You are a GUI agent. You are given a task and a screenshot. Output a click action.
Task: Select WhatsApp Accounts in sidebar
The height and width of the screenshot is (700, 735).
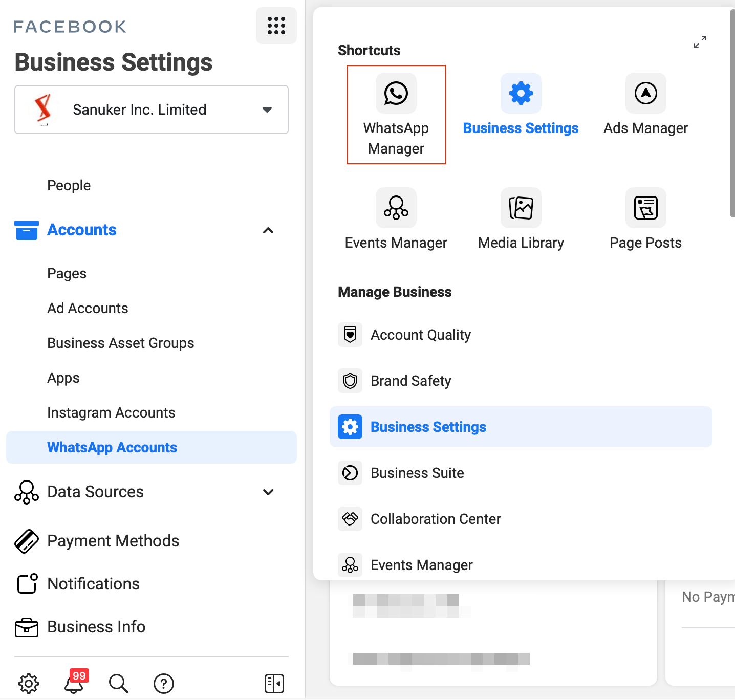pyautogui.click(x=152, y=447)
